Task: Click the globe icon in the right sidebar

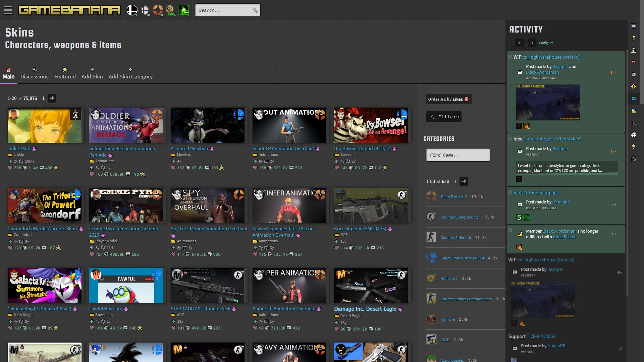Action: 634,97
